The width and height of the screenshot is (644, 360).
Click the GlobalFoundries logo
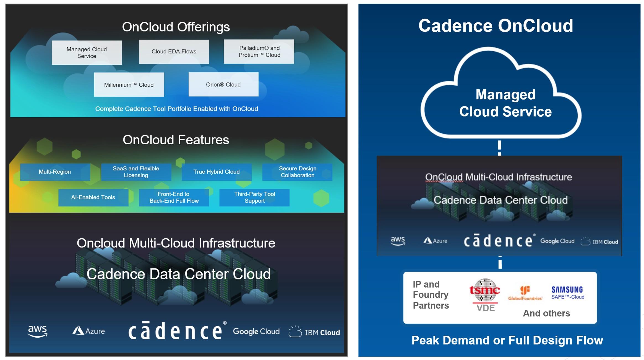[525, 293]
